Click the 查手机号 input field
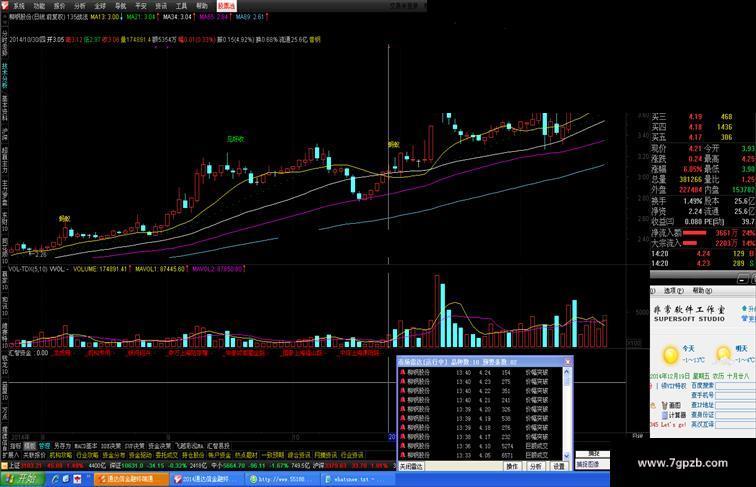756x487 pixels. (736, 395)
